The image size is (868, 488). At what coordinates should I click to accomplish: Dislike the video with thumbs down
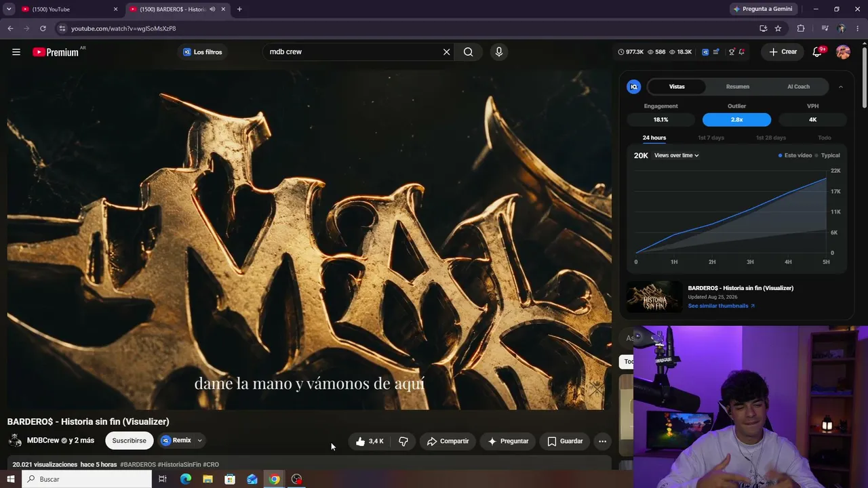coord(403,441)
